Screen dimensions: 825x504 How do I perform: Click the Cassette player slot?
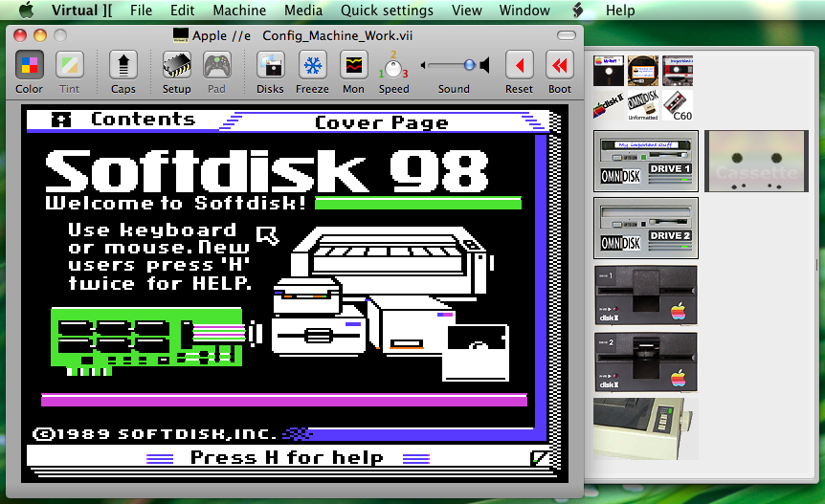756,161
